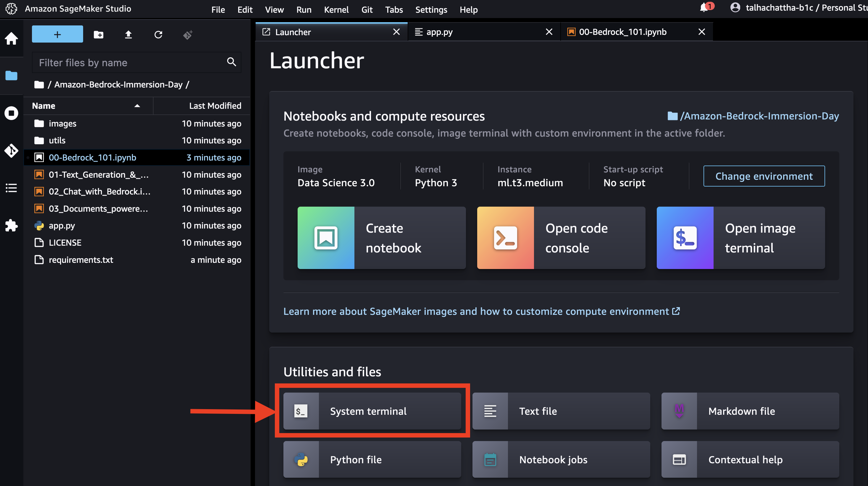Open the Table of Contents sidebar icon
The width and height of the screenshot is (868, 486).
11,188
